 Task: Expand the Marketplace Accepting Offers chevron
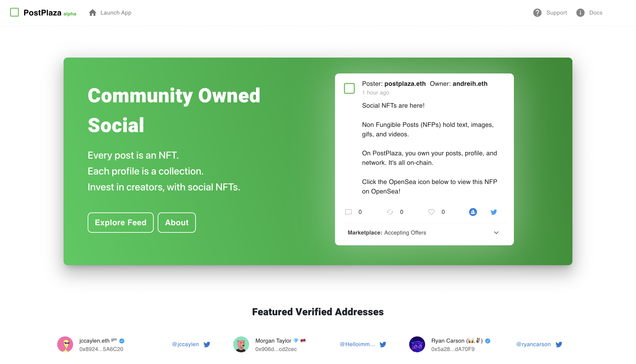(x=496, y=233)
